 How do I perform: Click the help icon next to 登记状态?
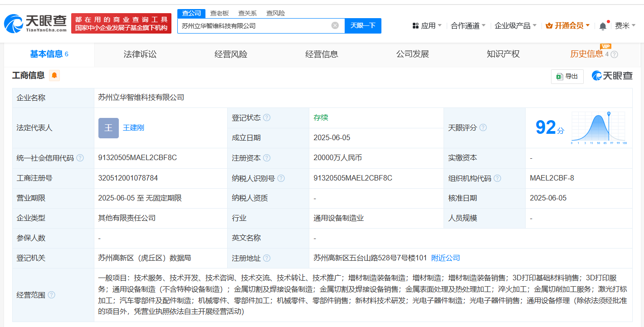tap(267, 117)
